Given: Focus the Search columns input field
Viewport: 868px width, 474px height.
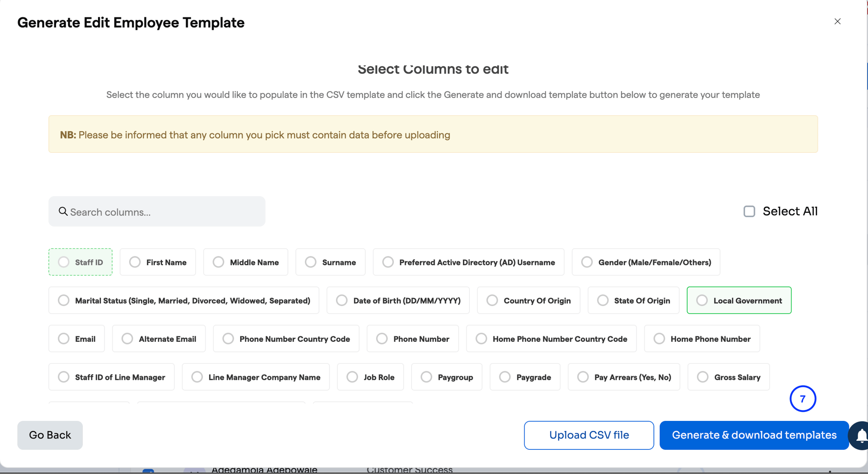Looking at the screenshot, I should pos(157,212).
